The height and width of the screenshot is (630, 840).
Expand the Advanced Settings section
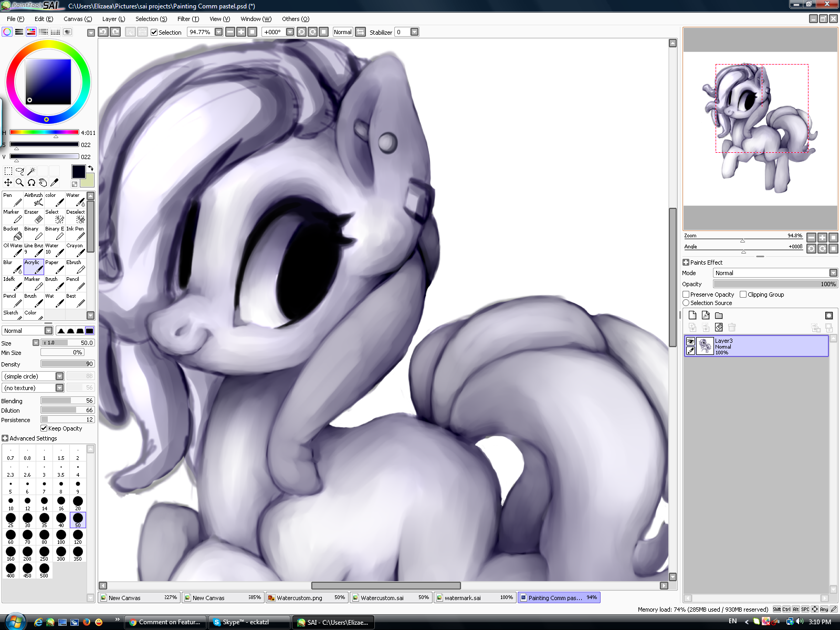coord(5,438)
